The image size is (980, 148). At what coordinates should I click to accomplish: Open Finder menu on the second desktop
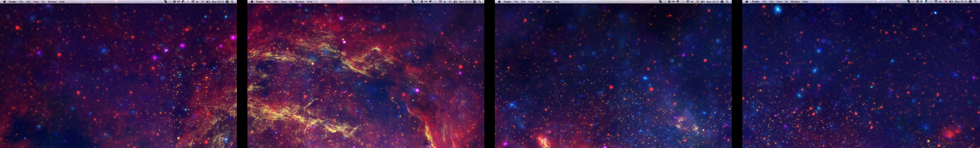(x=260, y=2)
